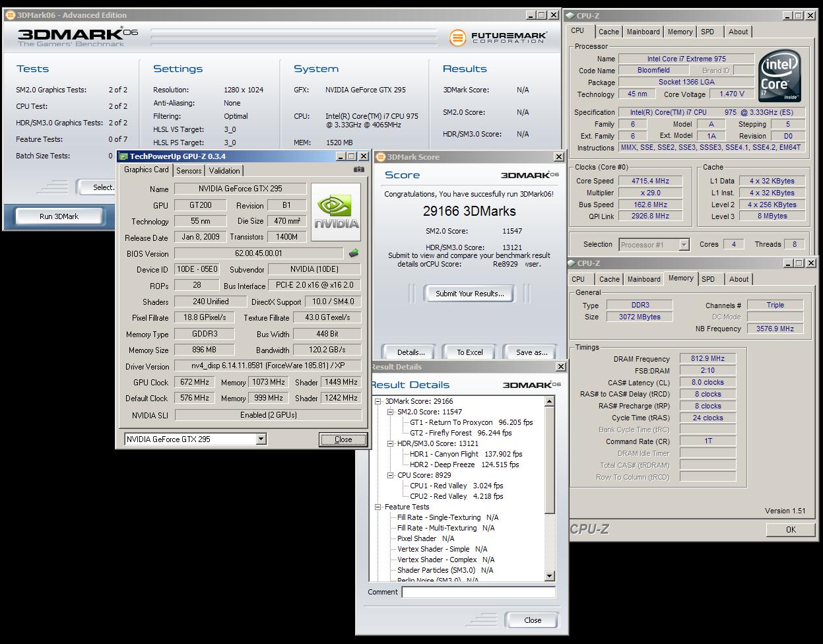Click the GPU-Z title bar icon
This screenshot has width=823, height=644.
[123, 156]
